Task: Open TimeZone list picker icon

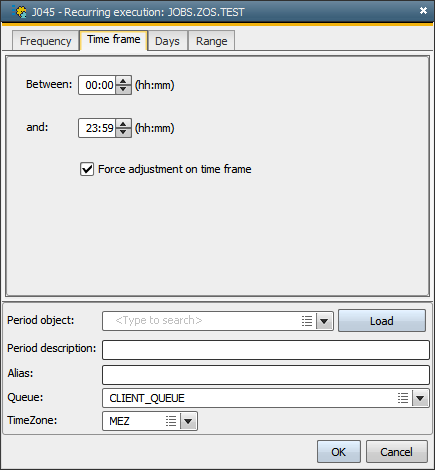Action: coord(171,421)
